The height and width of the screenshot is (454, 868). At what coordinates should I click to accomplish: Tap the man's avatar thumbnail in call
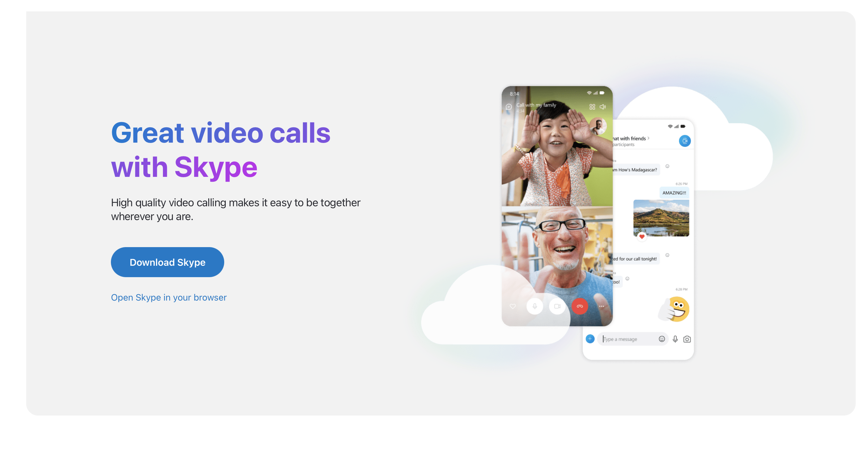(x=598, y=126)
